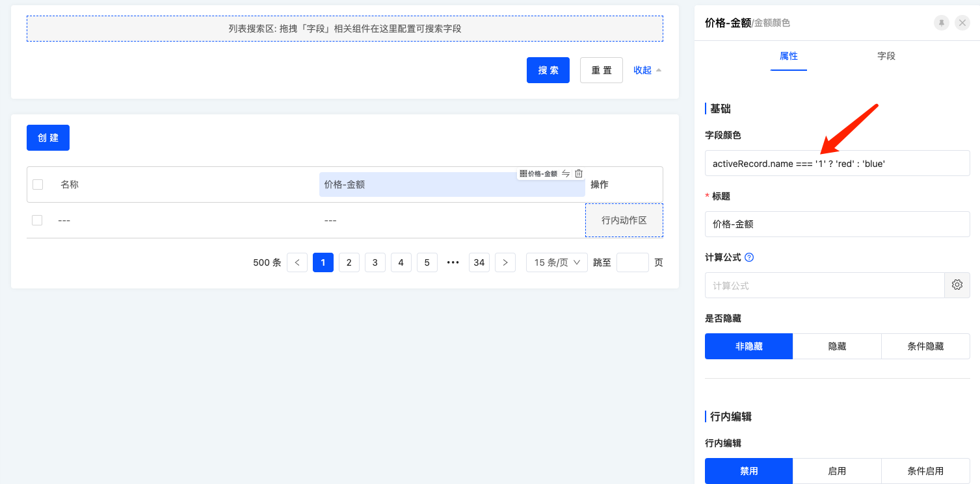Click the 行内动作区 drop zone
This screenshot has height=484, width=980.
tap(624, 220)
